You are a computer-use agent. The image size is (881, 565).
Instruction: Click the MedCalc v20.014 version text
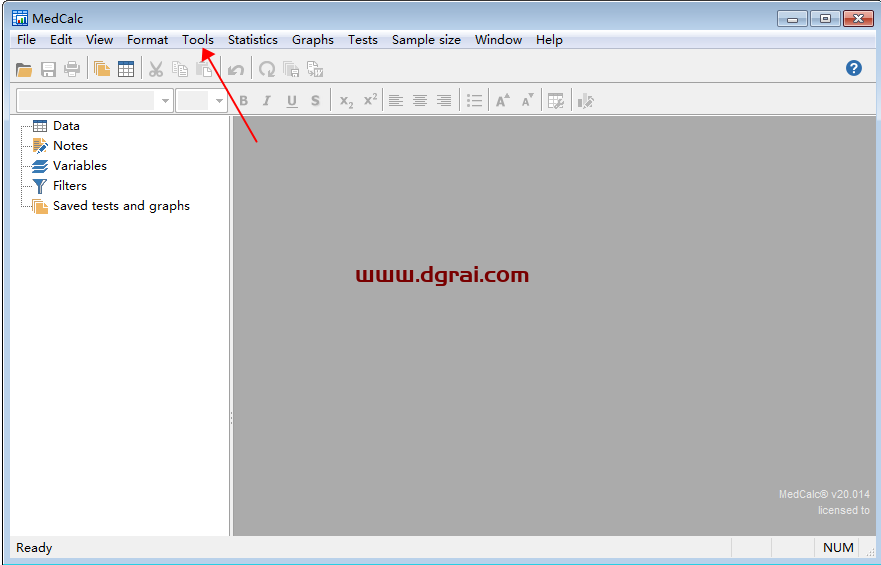coord(824,494)
